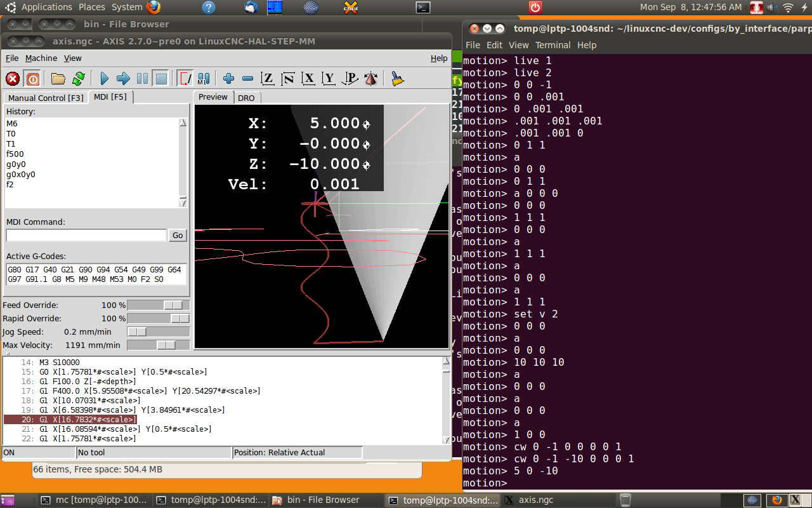This screenshot has height=508, width=812.
Task: Switch to perspective P view
Action: coord(350,79)
